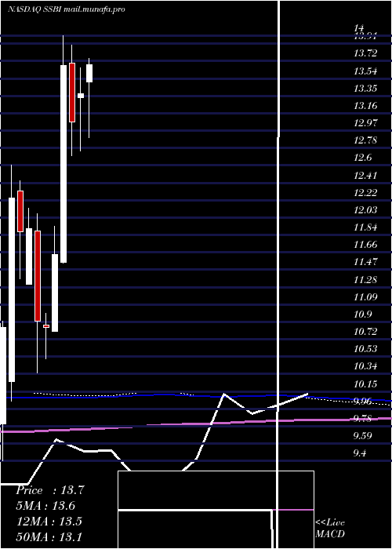392x549 pixels.
Task: Select the 13.54 price axis label
Action: coord(365,71)
